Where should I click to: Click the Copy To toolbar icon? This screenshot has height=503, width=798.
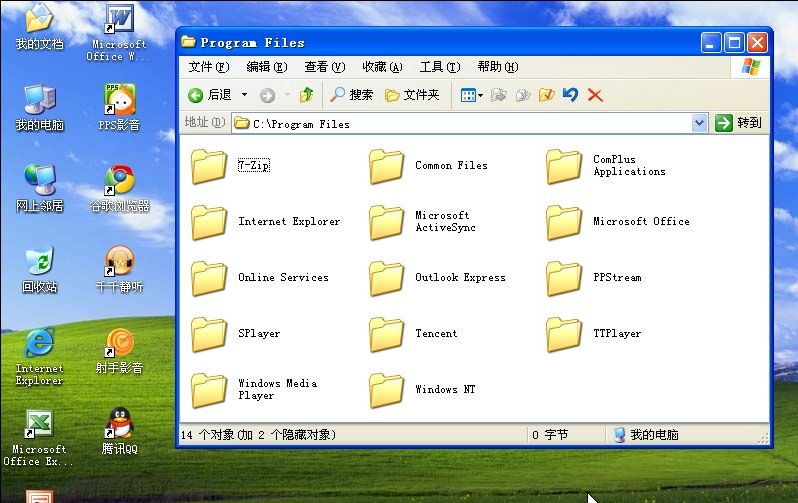click(523, 95)
